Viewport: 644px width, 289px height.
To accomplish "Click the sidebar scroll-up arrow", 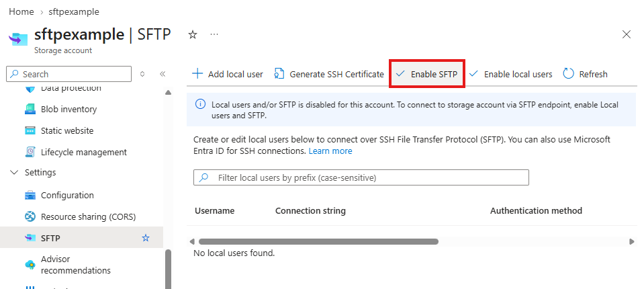I will [168, 93].
